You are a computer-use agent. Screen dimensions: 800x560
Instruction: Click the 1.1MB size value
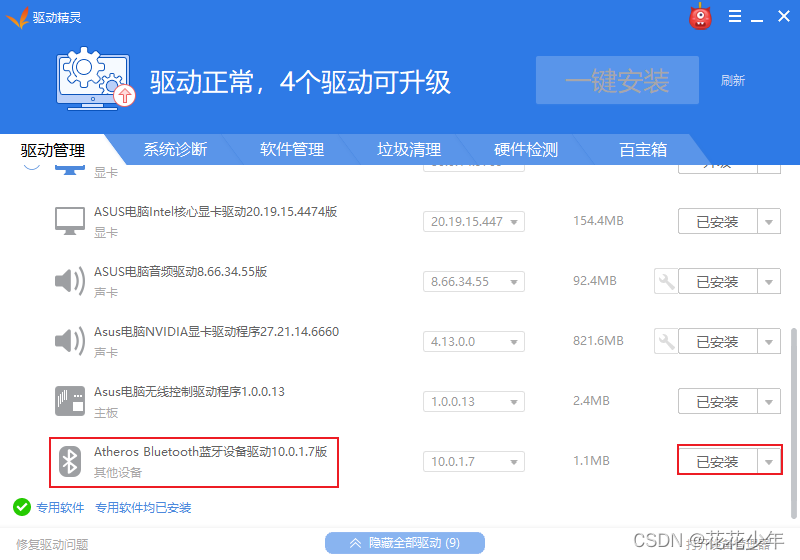pyautogui.click(x=591, y=461)
